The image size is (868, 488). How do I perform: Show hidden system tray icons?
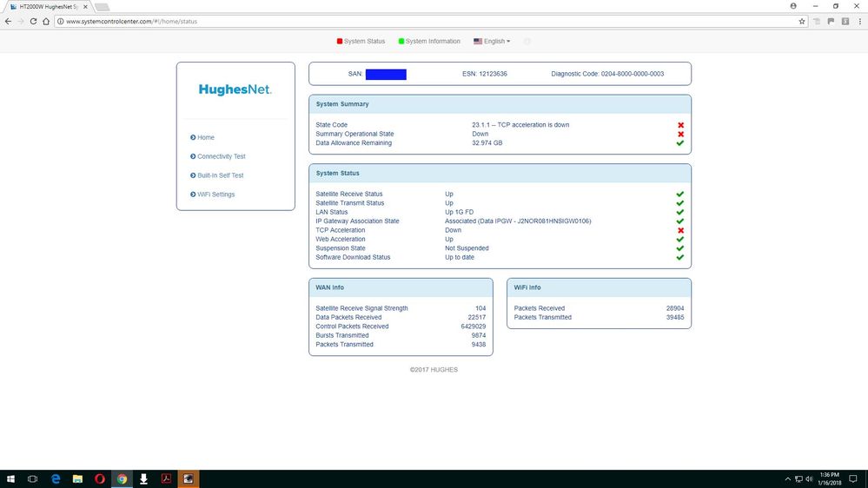[787, 478]
